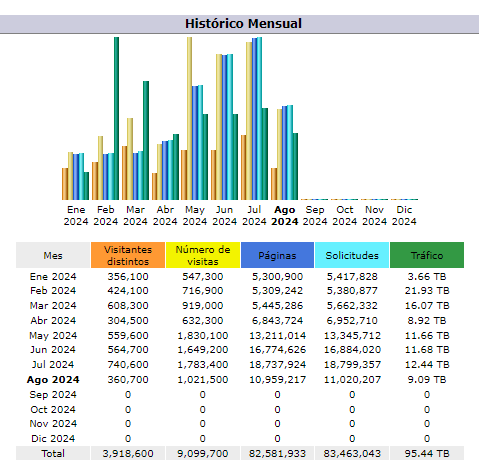Click visitors value 356,100

128,277
